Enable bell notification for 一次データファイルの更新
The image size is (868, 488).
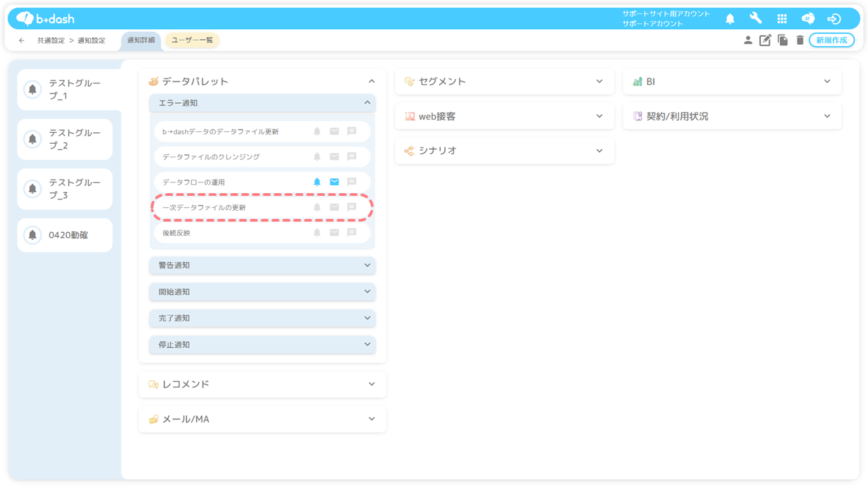tap(317, 207)
